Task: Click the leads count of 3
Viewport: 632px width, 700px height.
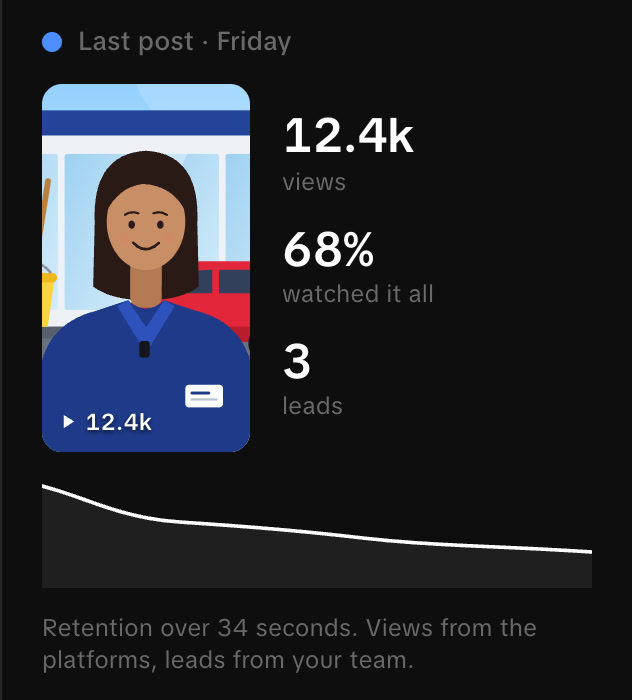Action: pos(297,361)
